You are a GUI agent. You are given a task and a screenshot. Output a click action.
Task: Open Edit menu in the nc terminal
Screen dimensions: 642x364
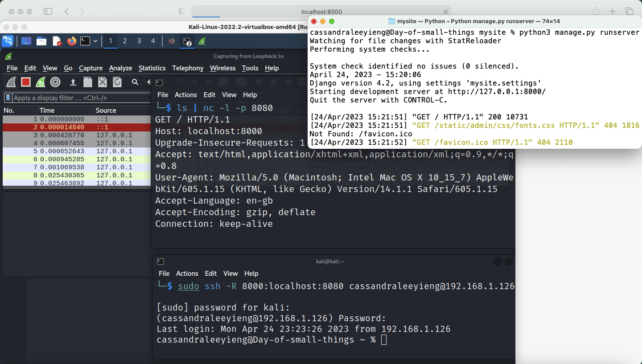pyautogui.click(x=210, y=95)
